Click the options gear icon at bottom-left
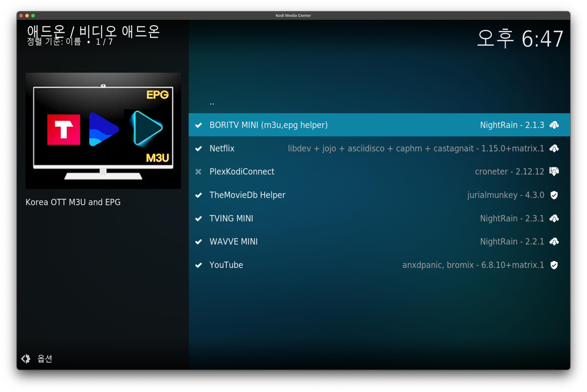 (26, 359)
